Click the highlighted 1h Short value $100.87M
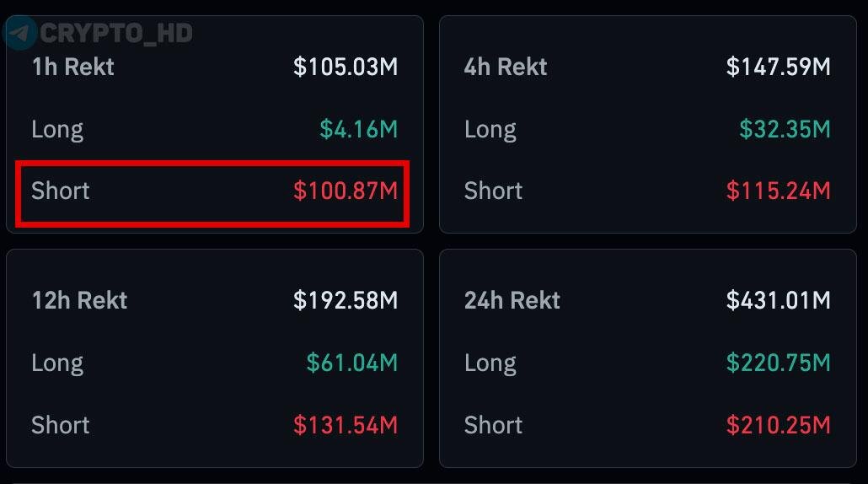 (x=346, y=191)
